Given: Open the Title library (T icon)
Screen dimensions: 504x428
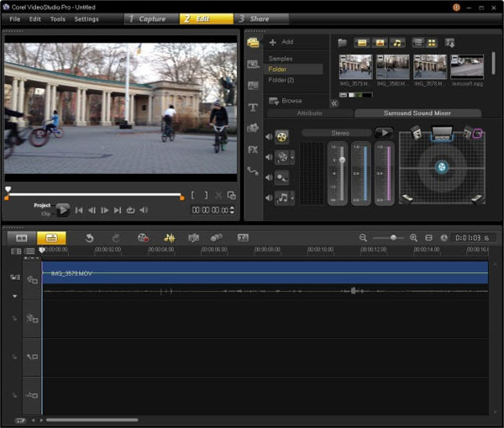Looking at the screenshot, I should coord(253,107).
